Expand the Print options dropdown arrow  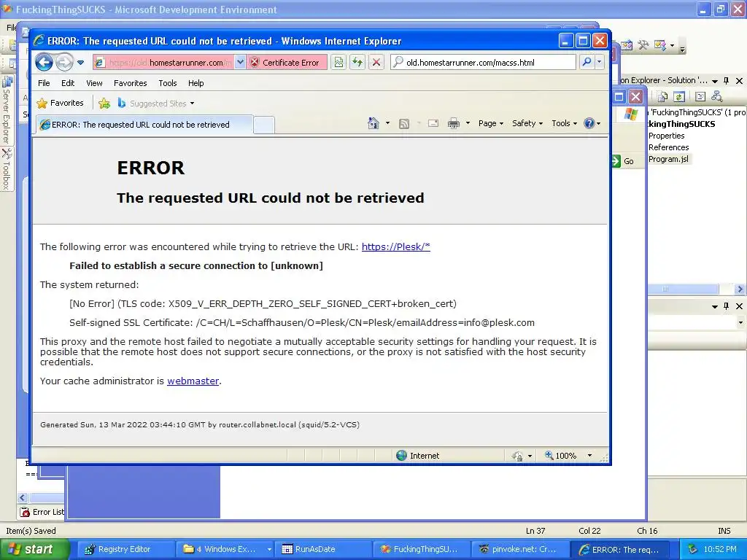tap(468, 123)
